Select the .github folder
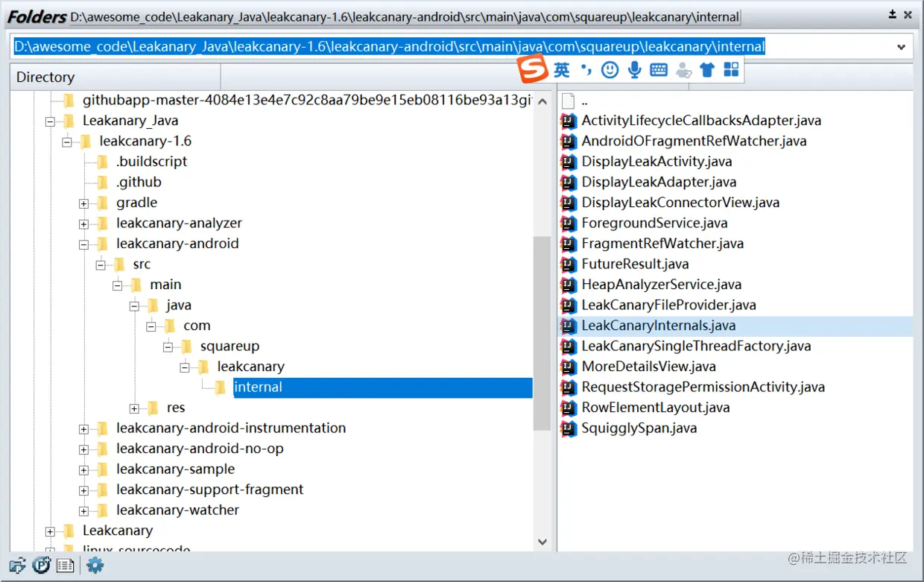The width and height of the screenshot is (924, 582). tap(139, 182)
